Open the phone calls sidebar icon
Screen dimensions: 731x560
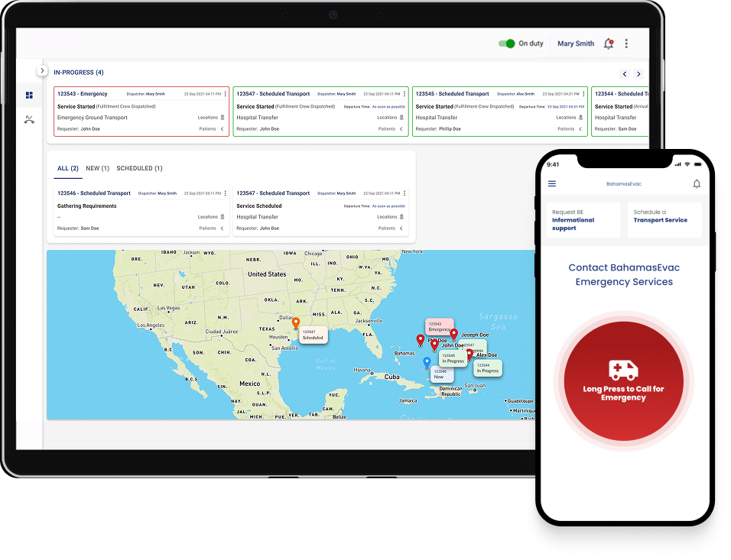[29, 120]
